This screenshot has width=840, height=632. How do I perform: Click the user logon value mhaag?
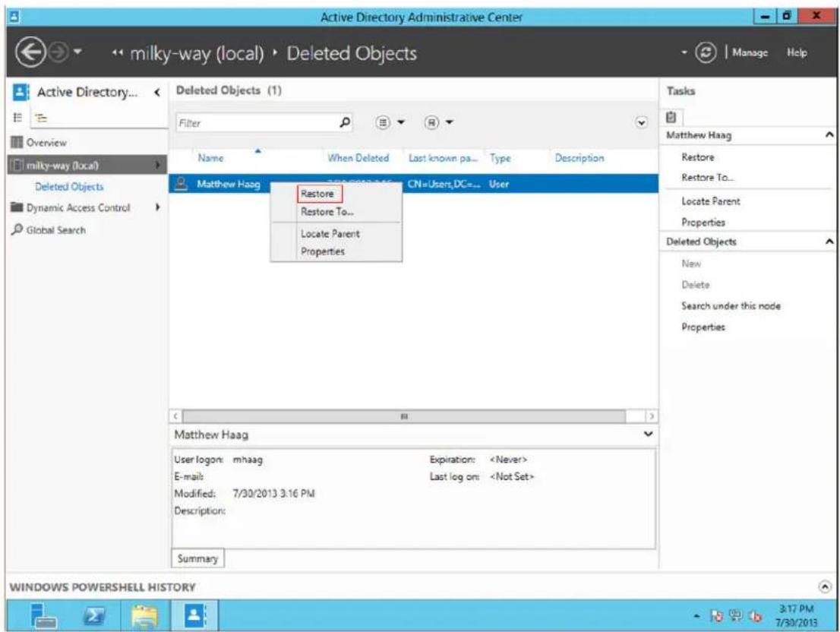click(x=248, y=460)
